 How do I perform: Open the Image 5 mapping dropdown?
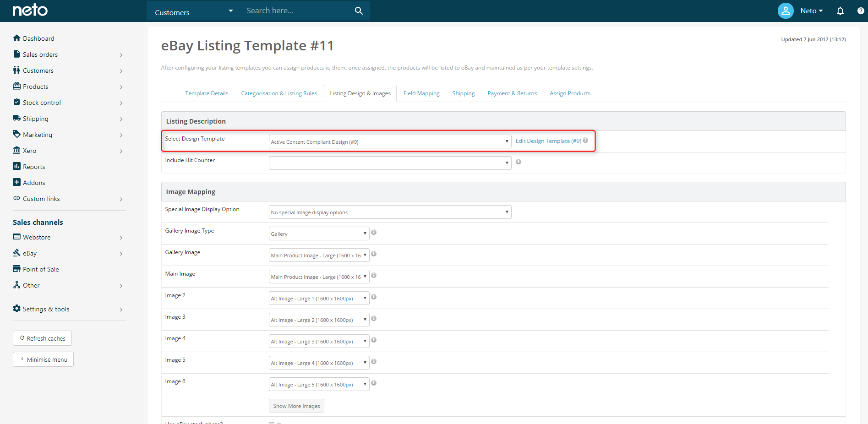[x=319, y=363]
